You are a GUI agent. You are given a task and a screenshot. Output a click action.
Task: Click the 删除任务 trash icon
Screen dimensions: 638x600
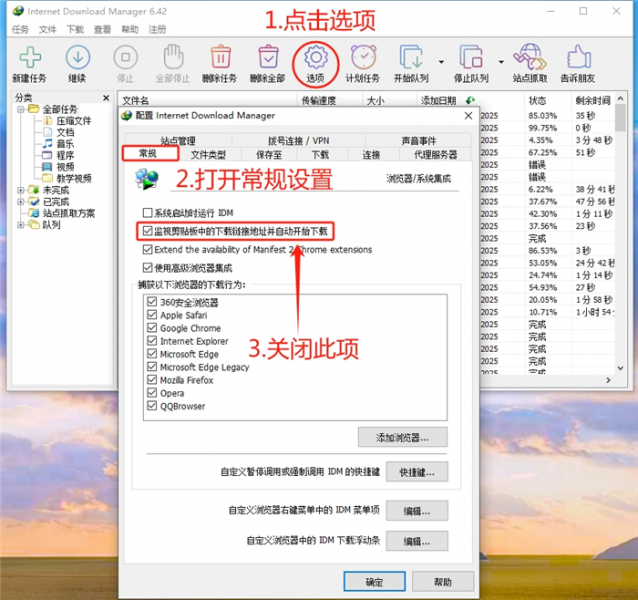pyautogui.click(x=221, y=57)
